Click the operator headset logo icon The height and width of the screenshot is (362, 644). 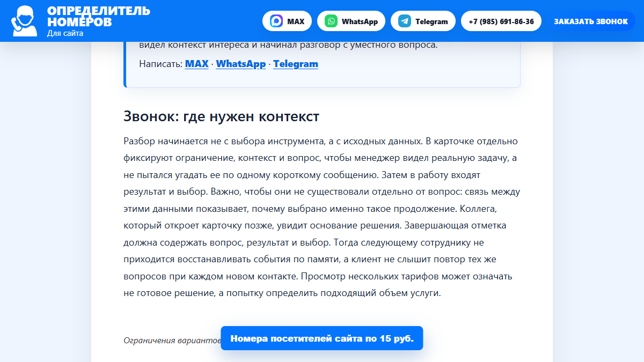[x=24, y=21]
